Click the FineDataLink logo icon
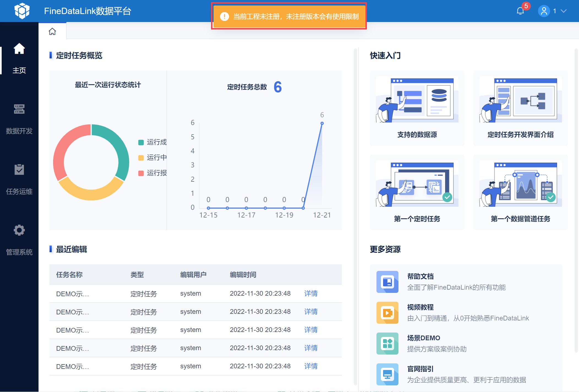This screenshot has height=392, width=579. point(22,11)
